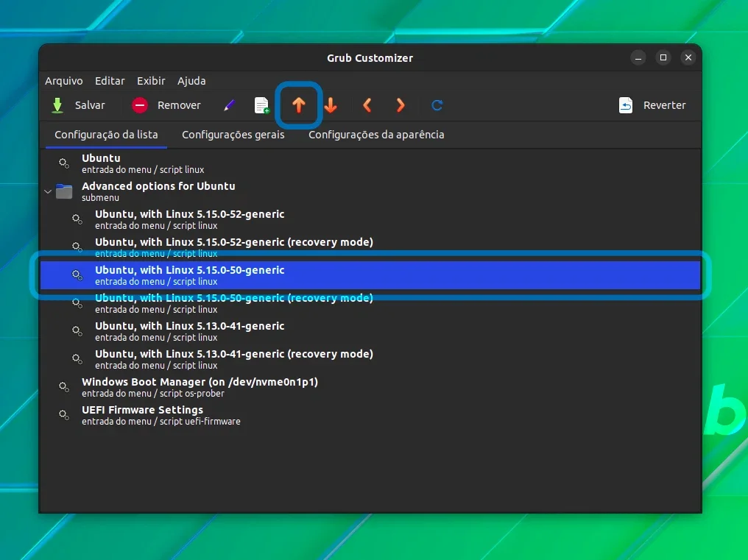Select Ubuntu, with Linux 5.15.0-52-generic entry
This screenshot has height=560, width=748.
pyautogui.click(x=370, y=219)
